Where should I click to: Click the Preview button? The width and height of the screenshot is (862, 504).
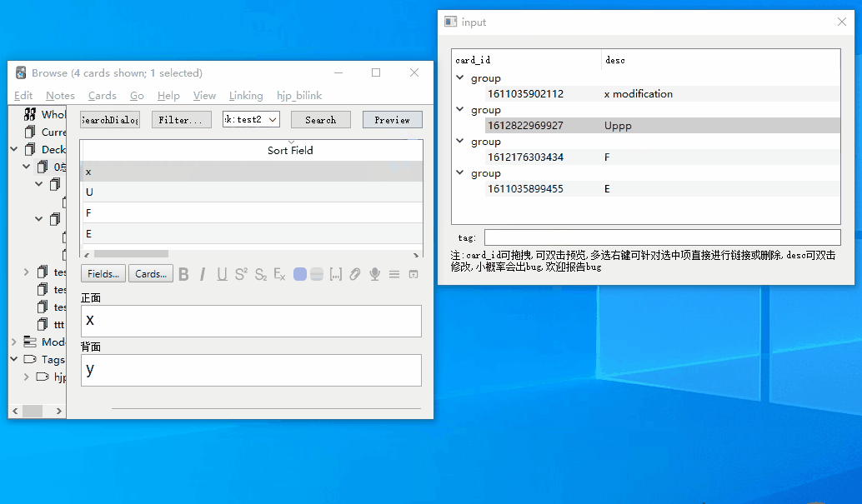[x=393, y=120]
